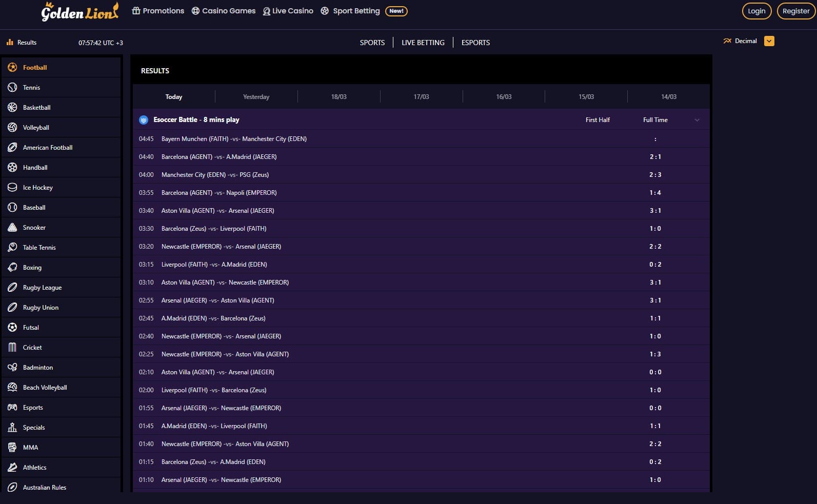Select the 18/03 date tab
This screenshot has width=817, height=504.
[339, 97]
